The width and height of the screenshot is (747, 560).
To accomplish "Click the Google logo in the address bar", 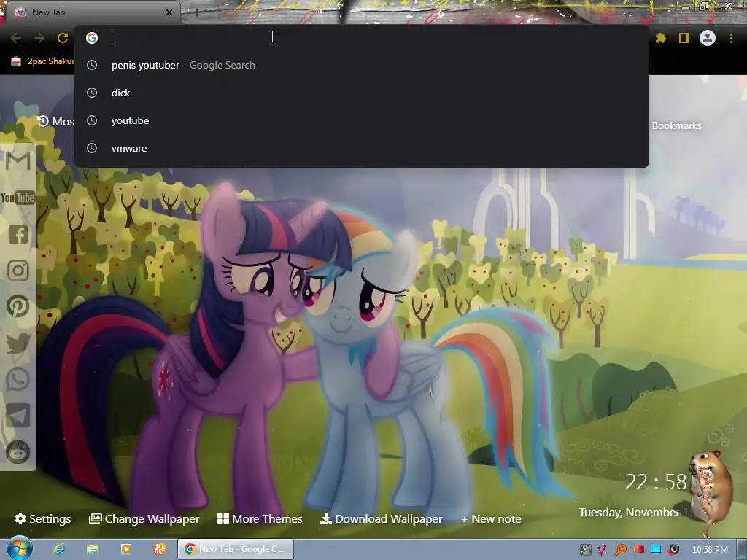I will [92, 38].
